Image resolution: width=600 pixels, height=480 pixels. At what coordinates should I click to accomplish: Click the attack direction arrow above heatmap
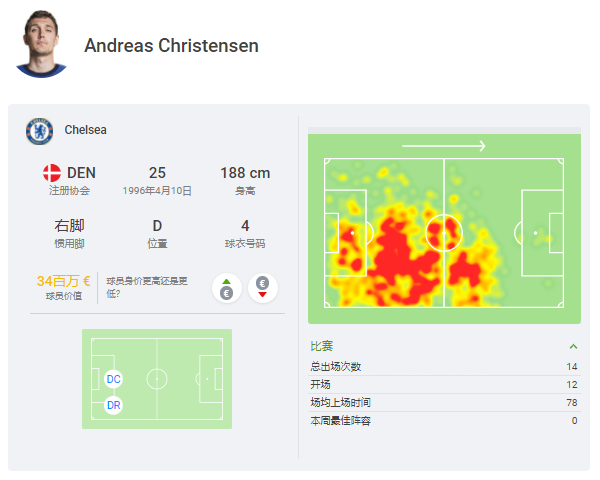[443, 146]
